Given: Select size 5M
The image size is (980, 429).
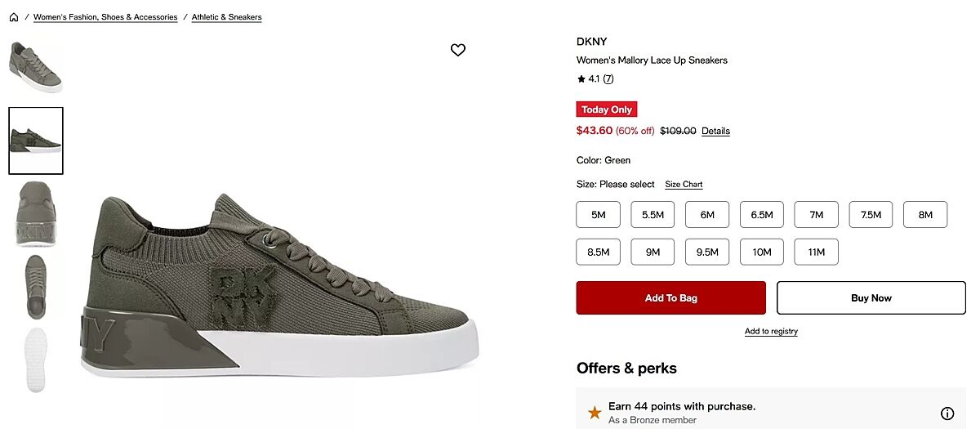Looking at the screenshot, I should pyautogui.click(x=599, y=215).
